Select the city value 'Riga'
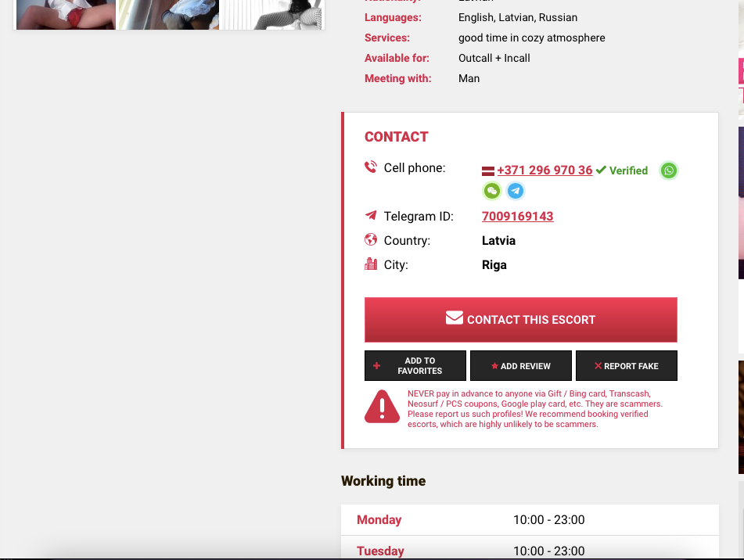744x560 pixels. click(494, 265)
